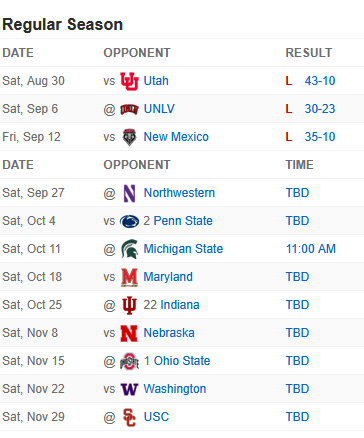This screenshot has width=364, height=438.
Task: Open the 43-10 result against Utah
Action: click(320, 81)
